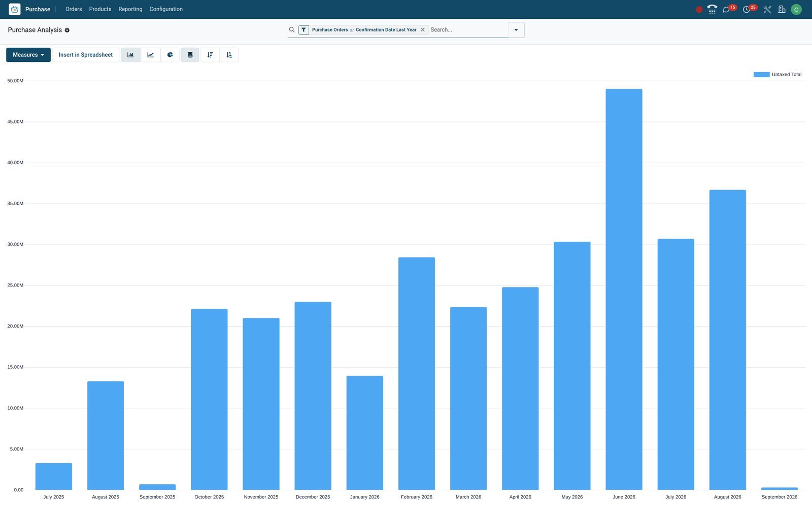Click the February 2026 bar
Image resolution: width=812 pixels, height=508 pixels.
[x=417, y=374]
